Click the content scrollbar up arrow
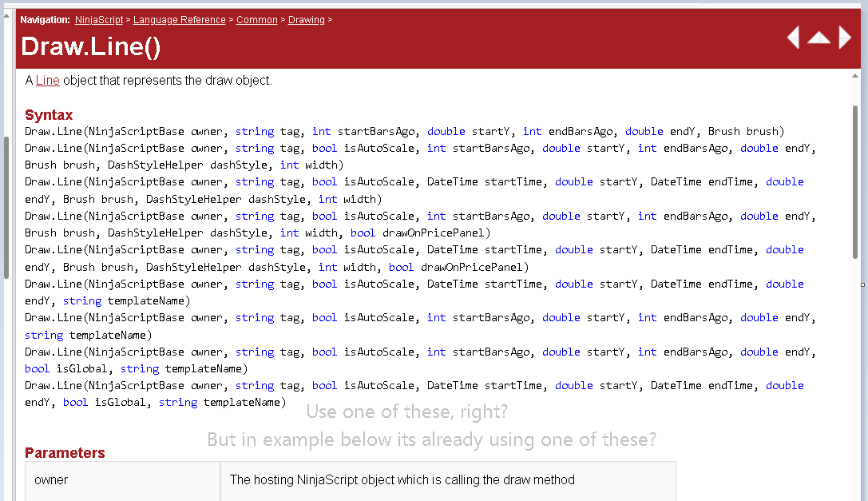Screen dimensions: 868x501 point(854,75)
